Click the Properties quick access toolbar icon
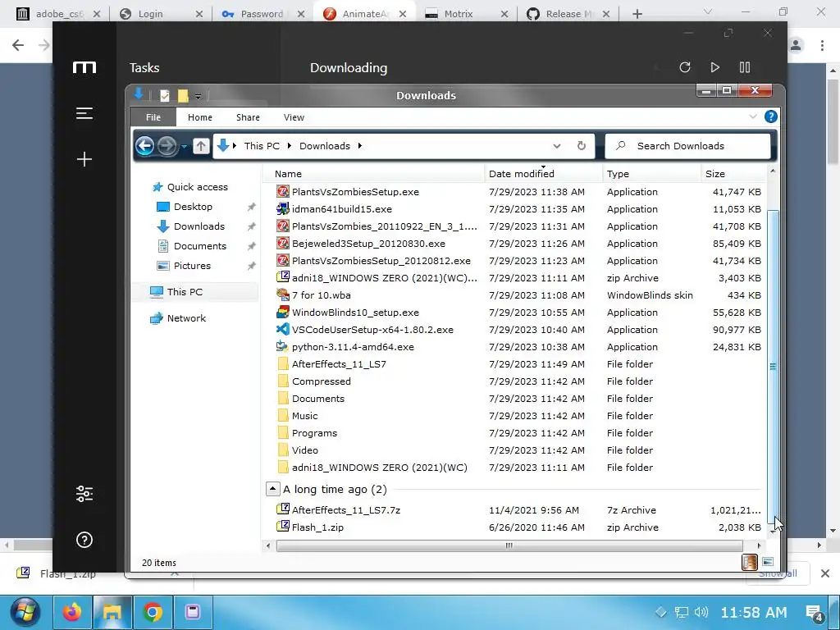Screen dimensions: 840x630 tap(165, 96)
